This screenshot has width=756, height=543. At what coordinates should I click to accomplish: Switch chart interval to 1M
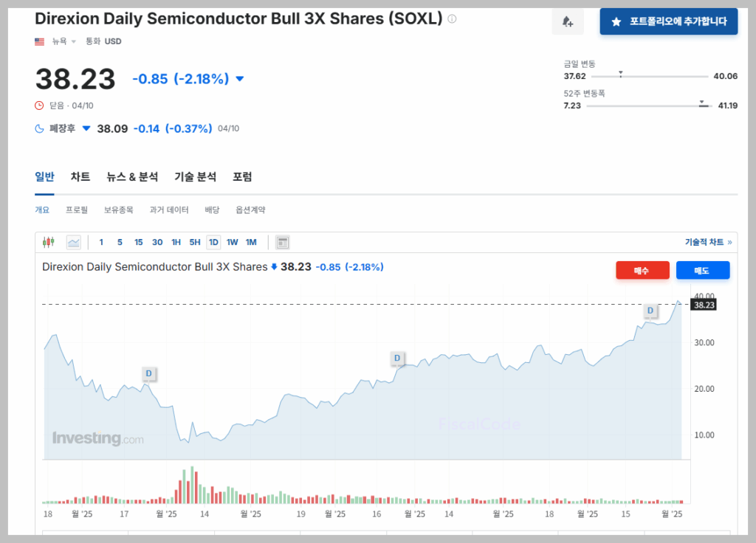pyautogui.click(x=251, y=241)
